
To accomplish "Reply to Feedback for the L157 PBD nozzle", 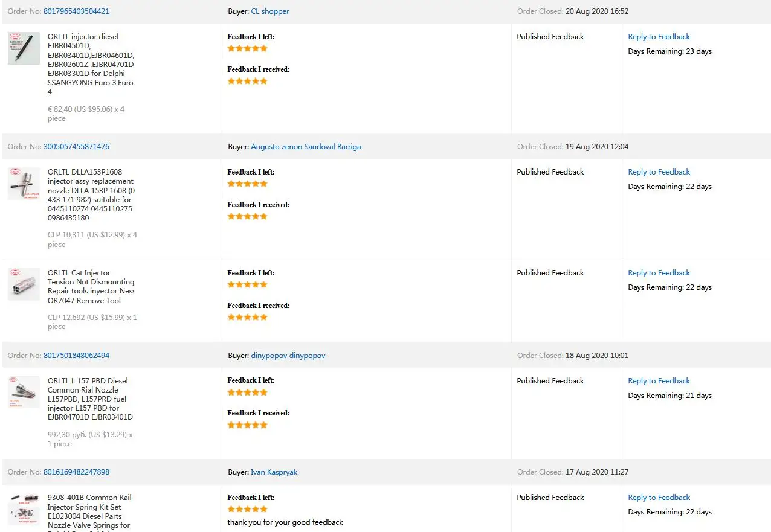I will coord(659,381).
